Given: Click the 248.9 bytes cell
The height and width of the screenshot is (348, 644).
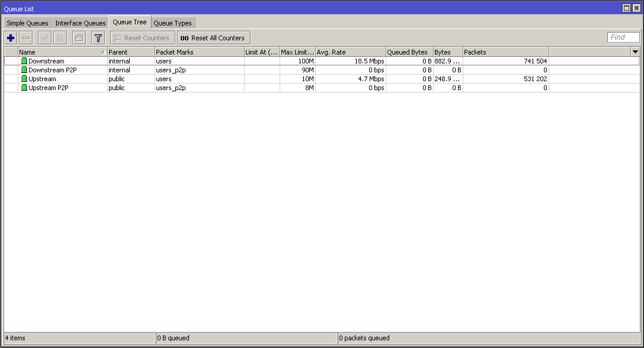Looking at the screenshot, I should coord(448,79).
